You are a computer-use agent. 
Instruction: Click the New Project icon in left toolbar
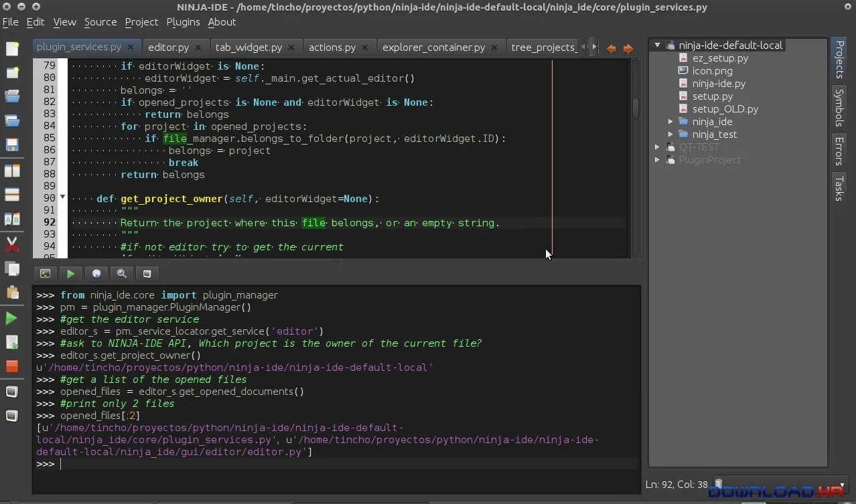(x=12, y=72)
